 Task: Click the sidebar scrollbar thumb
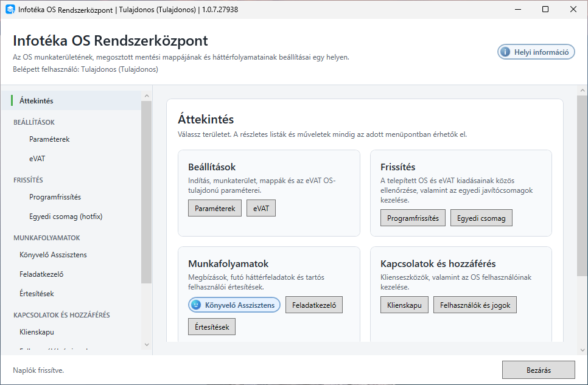click(147, 192)
